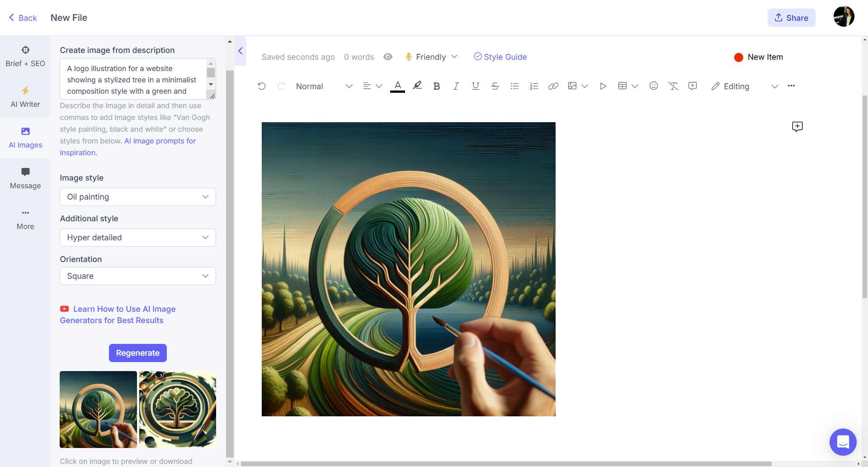Collapse the left sidebar panel
868x467 pixels.
pyautogui.click(x=241, y=51)
